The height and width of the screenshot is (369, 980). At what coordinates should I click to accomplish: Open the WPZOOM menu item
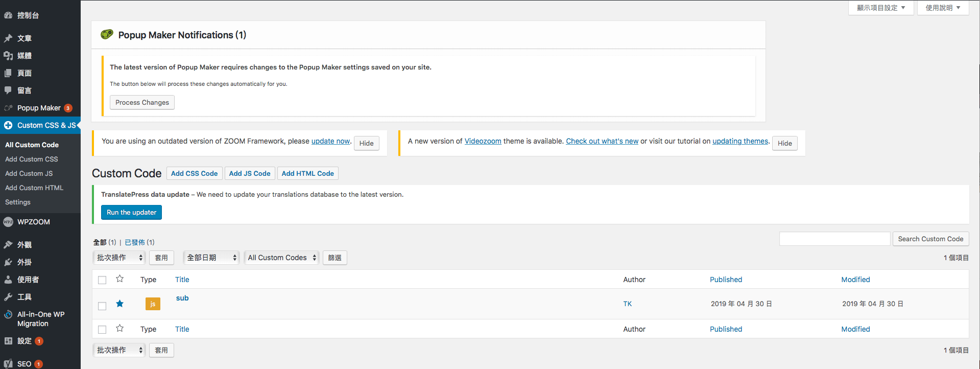coord(34,222)
